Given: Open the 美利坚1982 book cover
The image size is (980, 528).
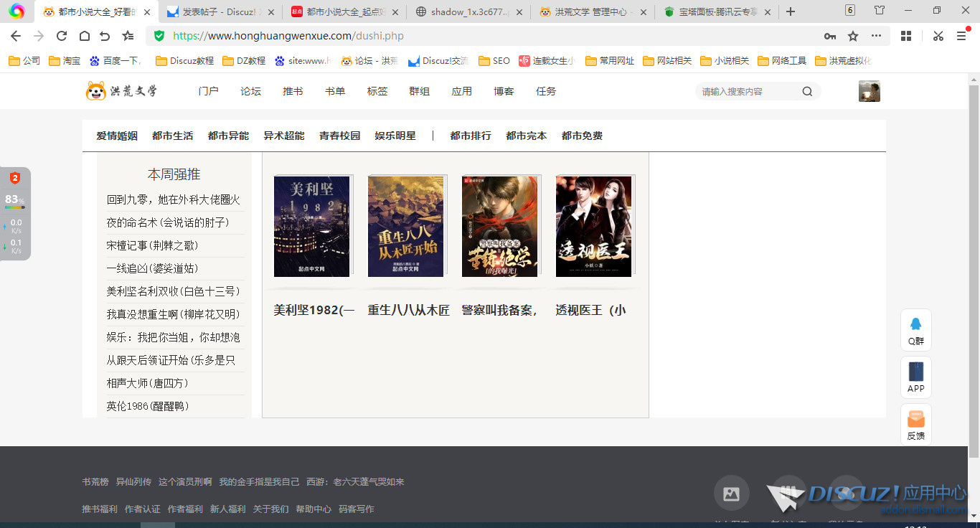Looking at the screenshot, I should tap(311, 226).
